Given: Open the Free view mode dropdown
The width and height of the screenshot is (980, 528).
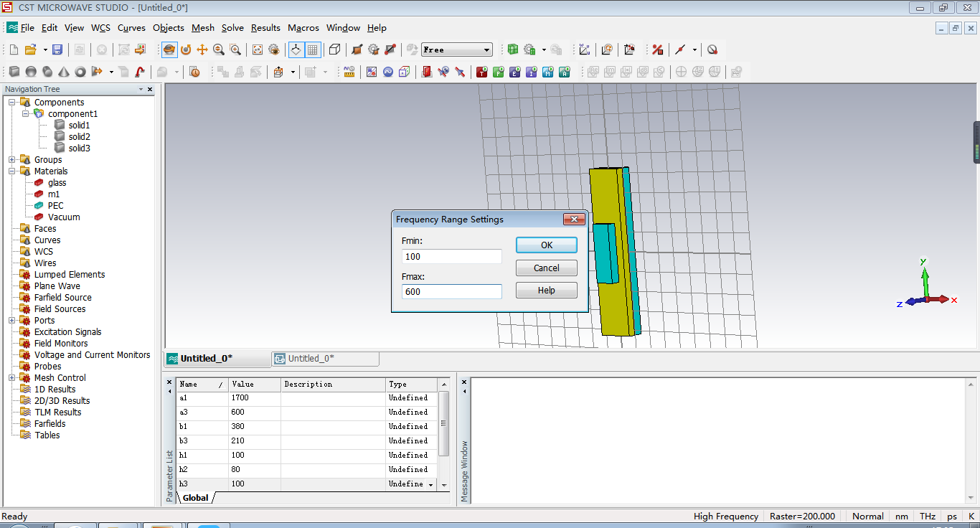Looking at the screenshot, I should coord(487,49).
